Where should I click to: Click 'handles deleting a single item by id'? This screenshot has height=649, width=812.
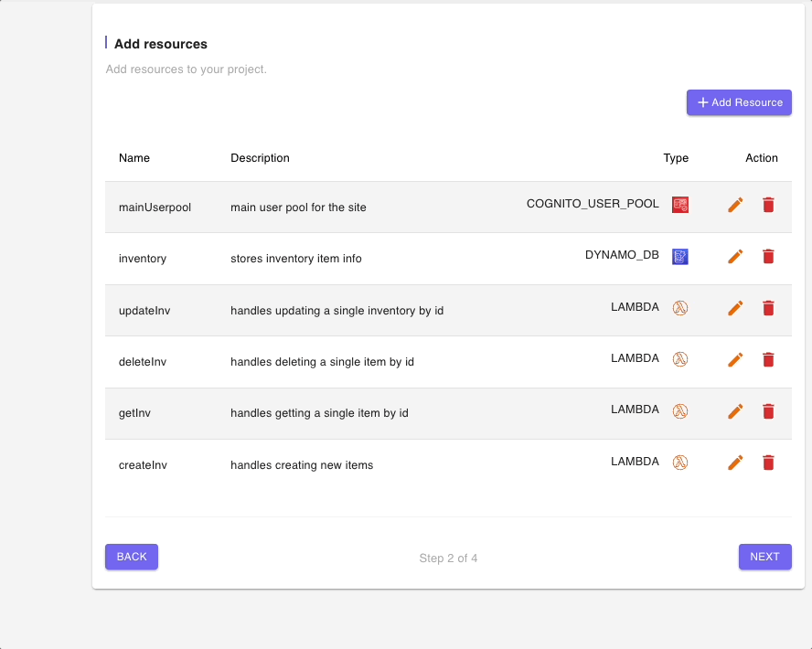click(x=322, y=362)
